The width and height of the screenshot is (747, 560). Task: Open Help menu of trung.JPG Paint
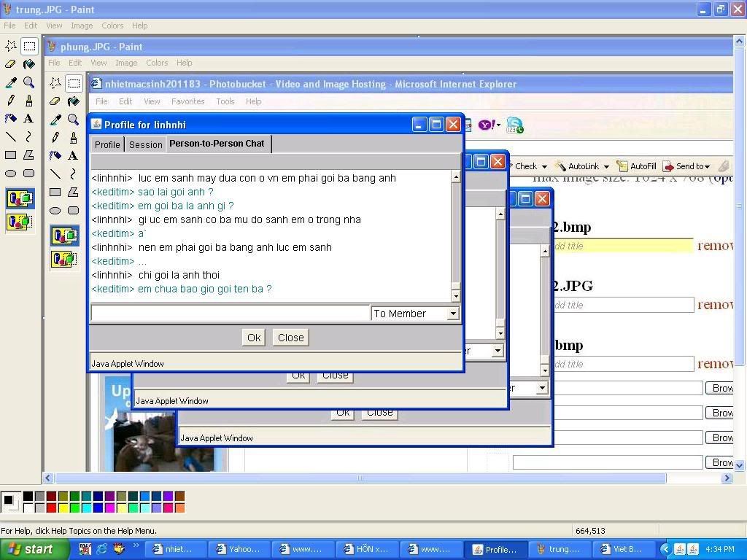pyautogui.click(x=139, y=26)
